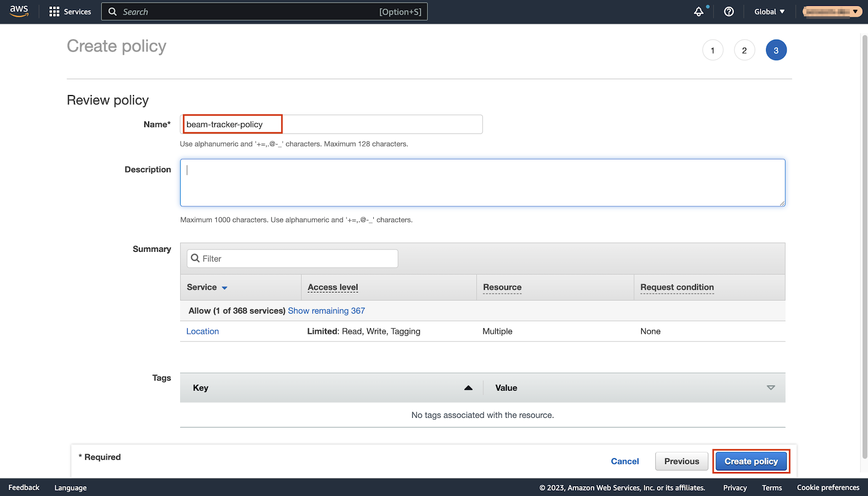Viewport: 868px width, 496px height.
Task: Open the notifications bell icon
Action: click(699, 11)
